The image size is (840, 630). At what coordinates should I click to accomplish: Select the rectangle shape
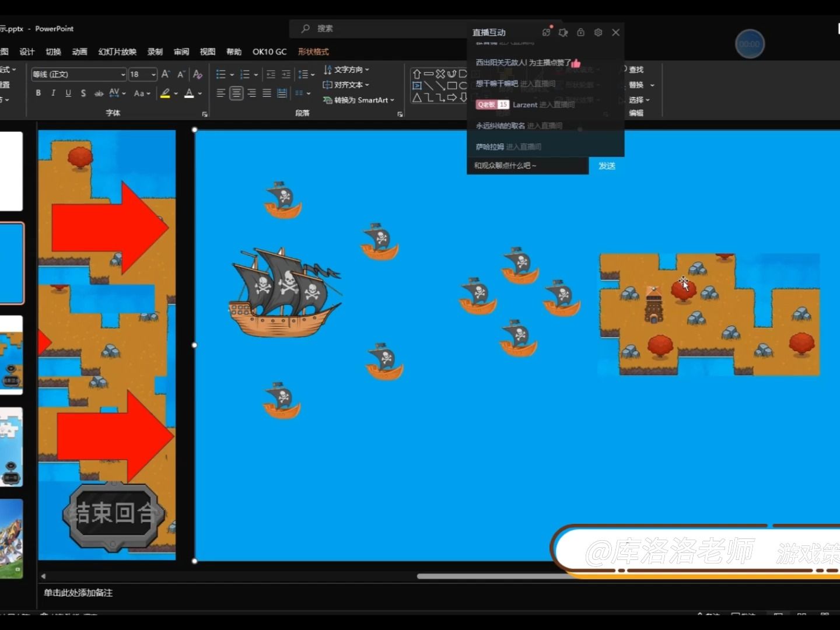point(452,86)
